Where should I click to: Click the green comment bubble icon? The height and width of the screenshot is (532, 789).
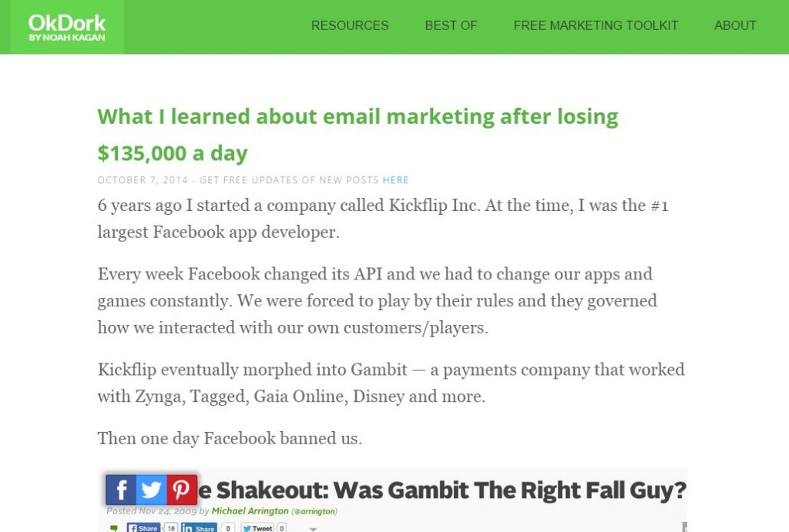tap(114, 528)
